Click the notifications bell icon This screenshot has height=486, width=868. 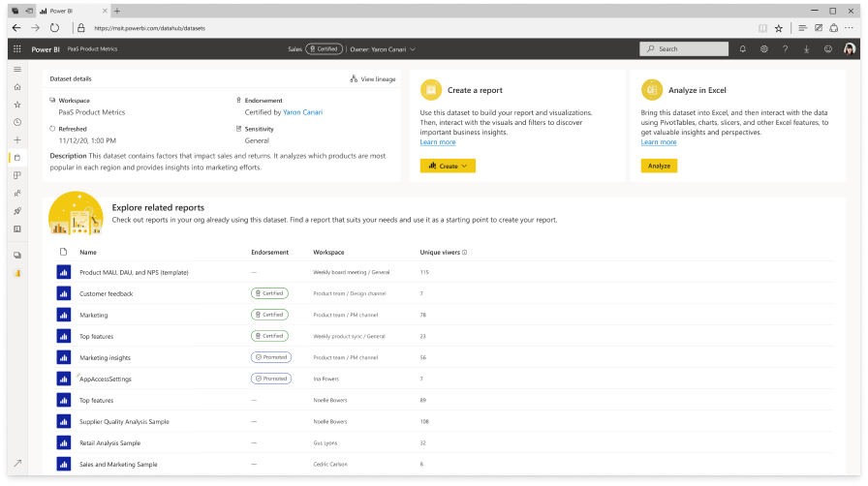[743, 48]
